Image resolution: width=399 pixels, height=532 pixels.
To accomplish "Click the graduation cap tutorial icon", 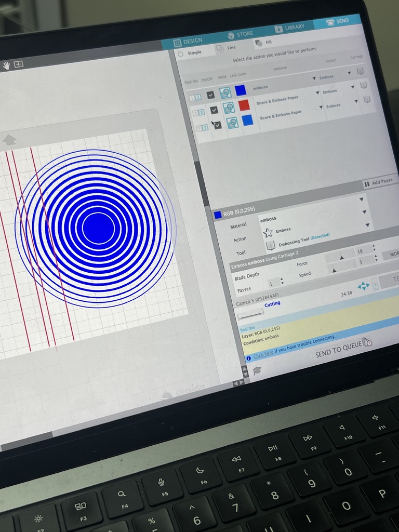I will tap(257, 370).
